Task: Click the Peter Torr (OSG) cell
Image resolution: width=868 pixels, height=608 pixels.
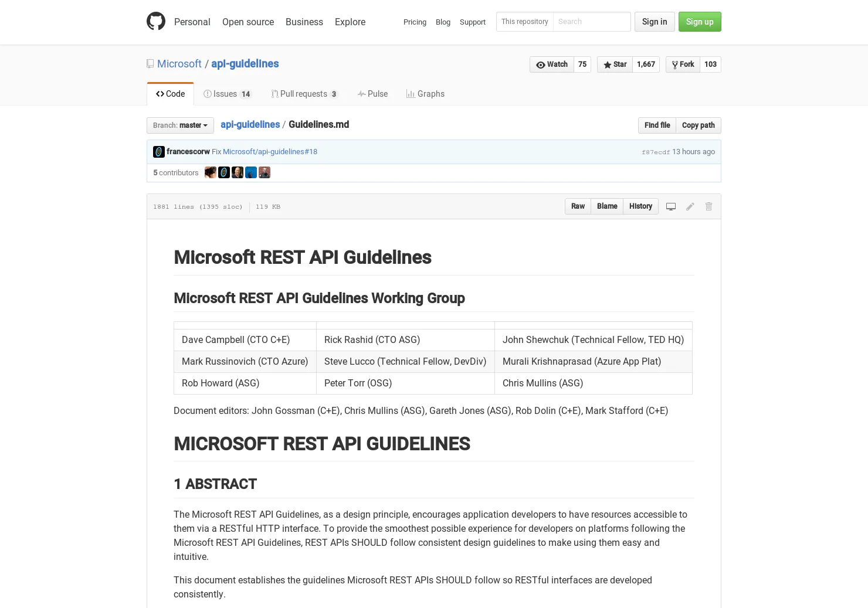Action: coord(405,383)
